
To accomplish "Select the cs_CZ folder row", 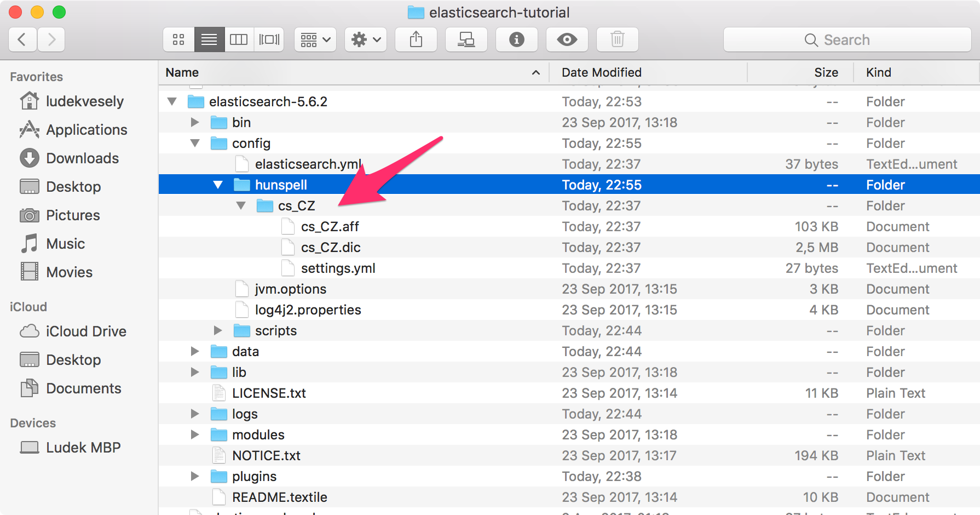I will coord(569,205).
